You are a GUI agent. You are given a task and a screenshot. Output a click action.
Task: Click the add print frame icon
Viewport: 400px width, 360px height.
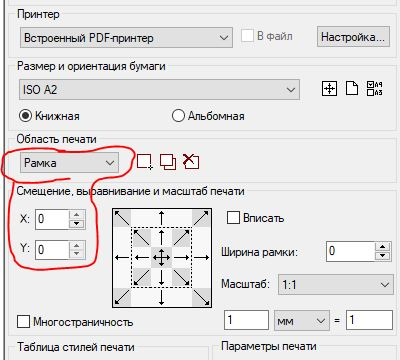click(x=145, y=162)
